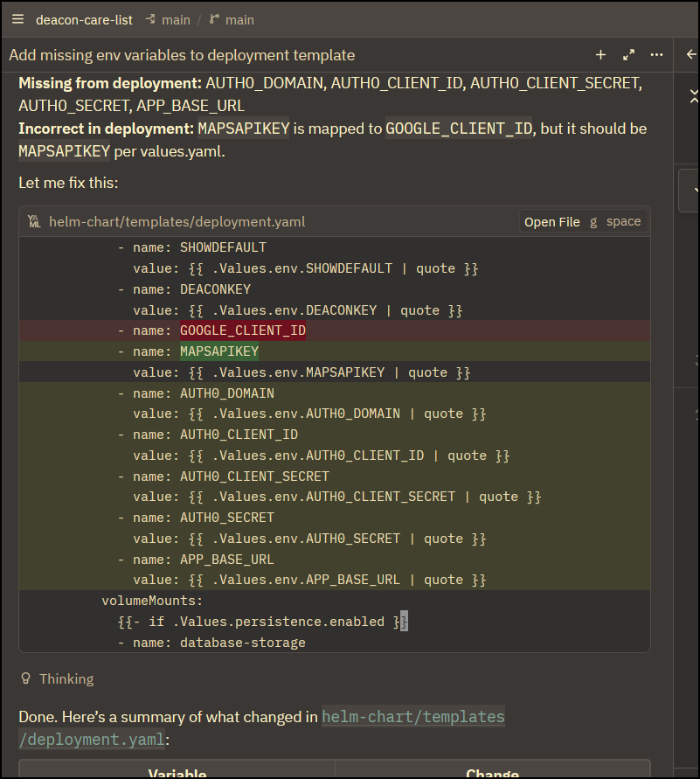This screenshot has height=779, width=700.
Task: Click the 'Missing from deployment:' bold label
Action: 110,83
